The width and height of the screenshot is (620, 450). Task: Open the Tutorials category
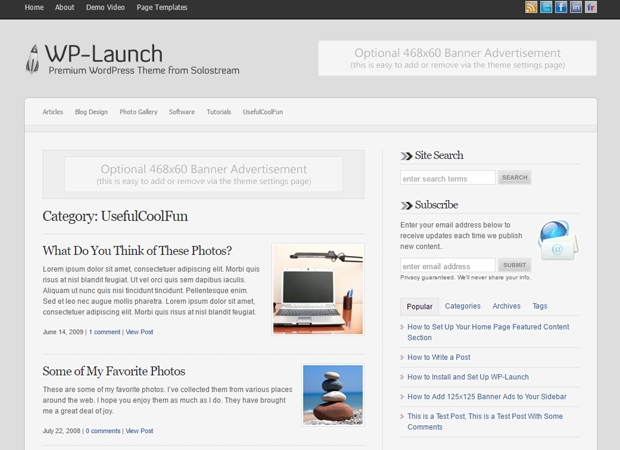219,112
